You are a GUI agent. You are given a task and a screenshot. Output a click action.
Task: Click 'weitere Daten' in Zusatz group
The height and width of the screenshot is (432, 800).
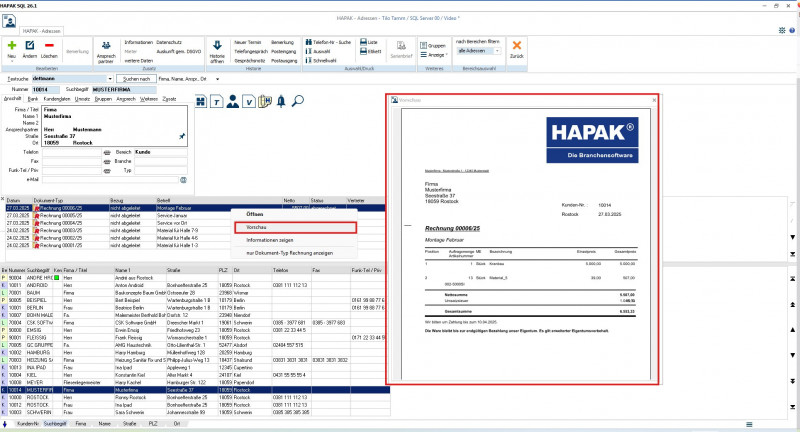tap(138, 61)
